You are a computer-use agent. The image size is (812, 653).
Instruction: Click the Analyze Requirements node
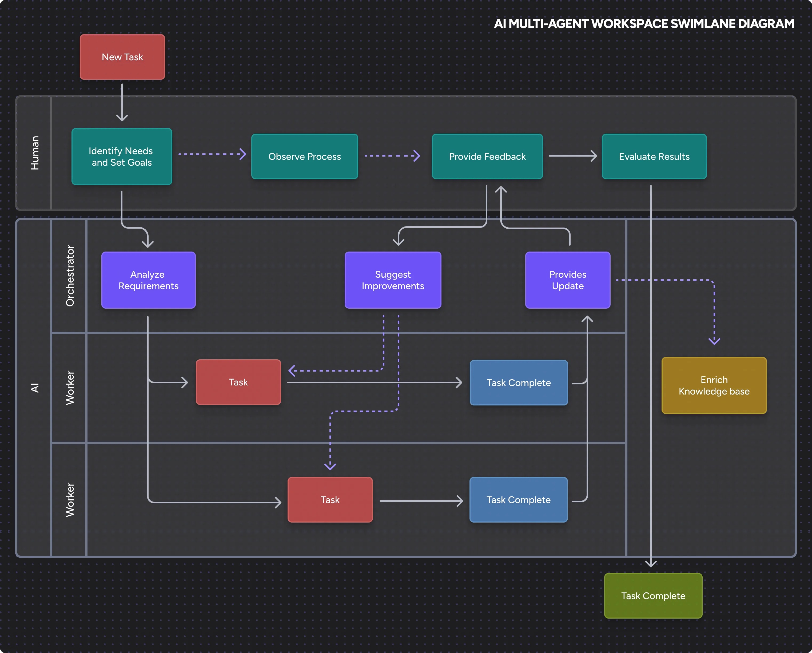pos(148,280)
